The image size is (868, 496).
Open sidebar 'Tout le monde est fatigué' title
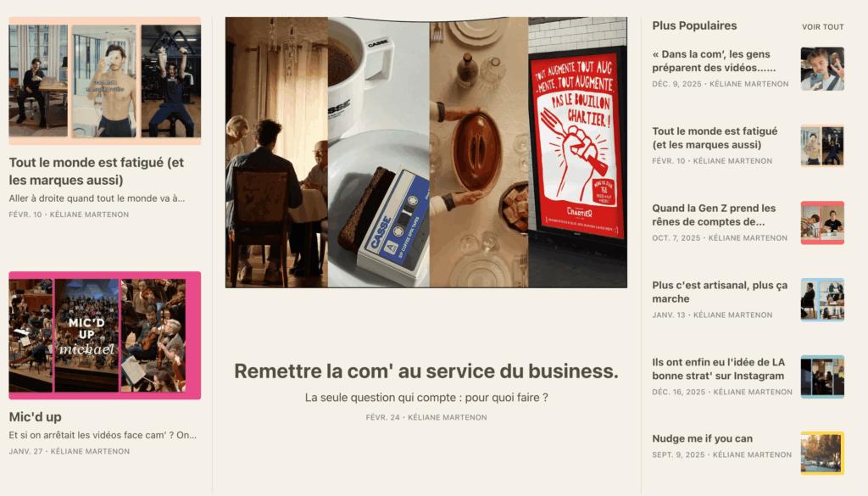point(715,138)
